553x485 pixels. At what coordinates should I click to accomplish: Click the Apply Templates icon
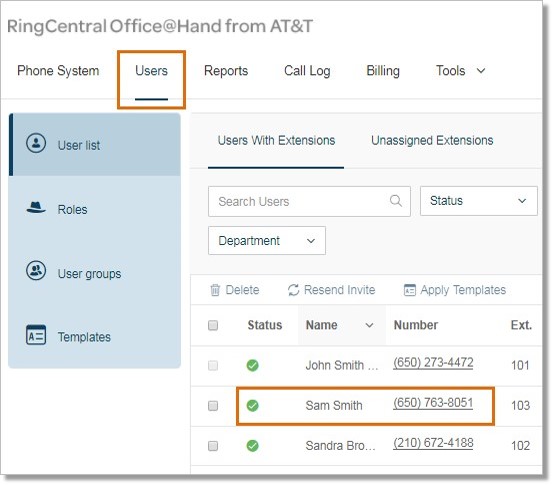point(409,290)
